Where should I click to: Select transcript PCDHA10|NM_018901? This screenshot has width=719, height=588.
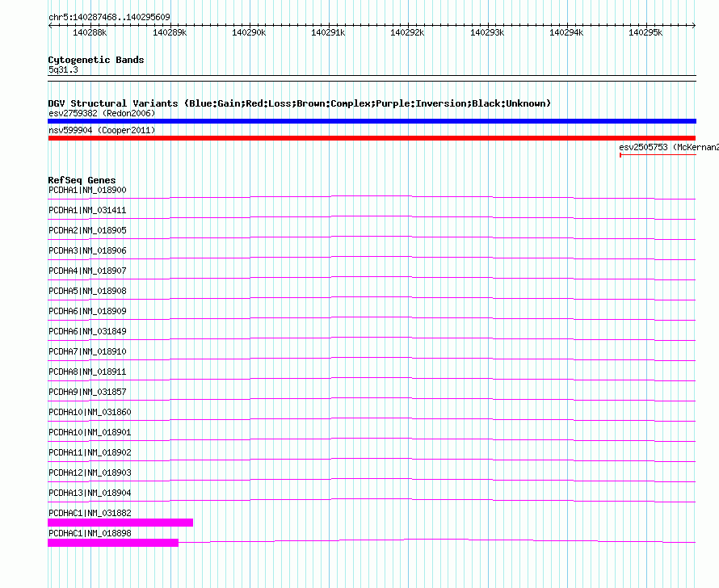click(x=90, y=432)
